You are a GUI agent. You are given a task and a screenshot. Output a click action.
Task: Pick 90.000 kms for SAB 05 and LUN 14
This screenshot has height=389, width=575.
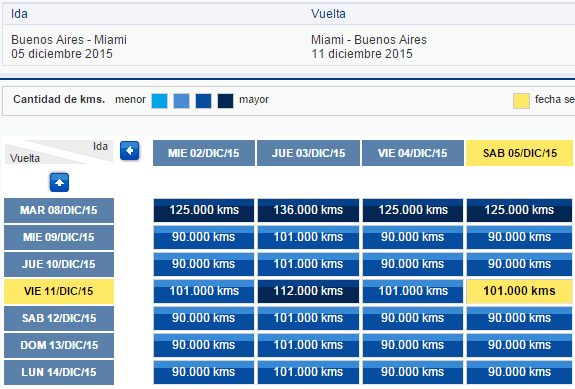tap(519, 373)
